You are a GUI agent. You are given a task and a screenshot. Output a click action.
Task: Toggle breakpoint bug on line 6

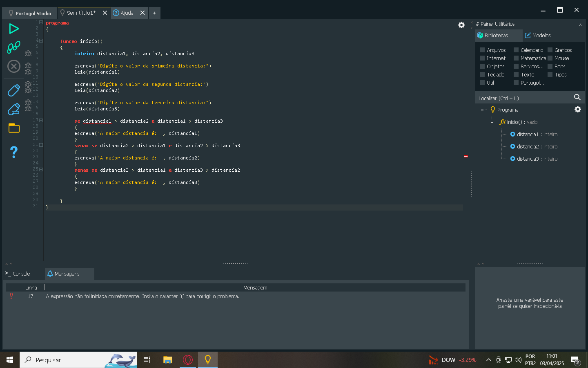coord(28,53)
